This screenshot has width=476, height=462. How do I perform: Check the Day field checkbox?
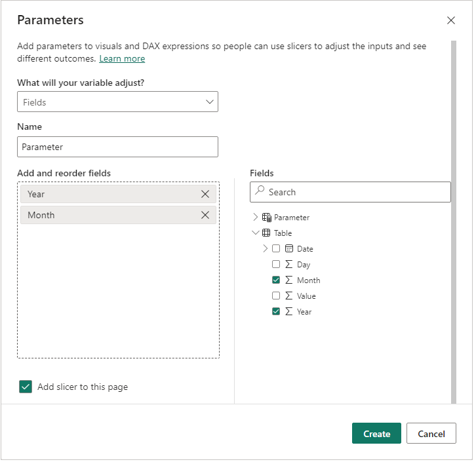[x=277, y=265]
